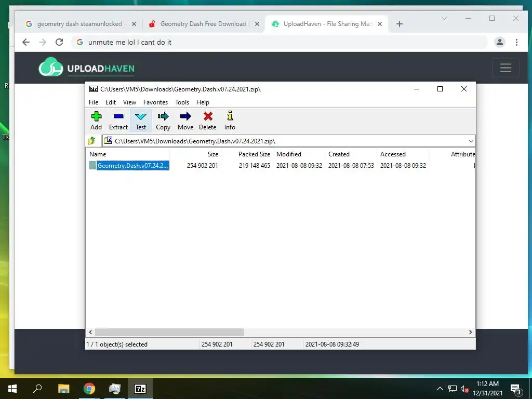This screenshot has height=399, width=532.
Task: Click the Extract toolbar icon in 7-Zip
Action: click(x=118, y=121)
